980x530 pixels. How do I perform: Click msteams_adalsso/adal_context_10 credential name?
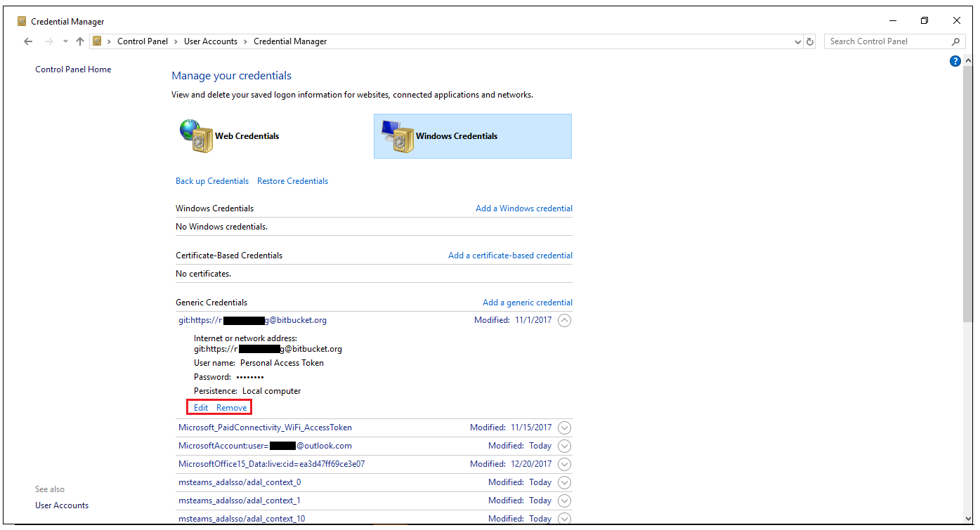click(x=242, y=519)
